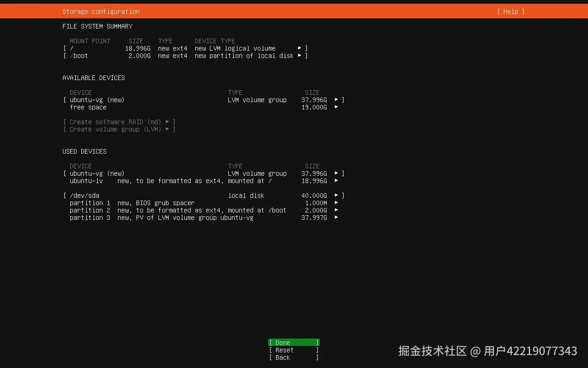The image size is (588, 368).
Task: Reset the storage configuration
Action: click(x=294, y=350)
